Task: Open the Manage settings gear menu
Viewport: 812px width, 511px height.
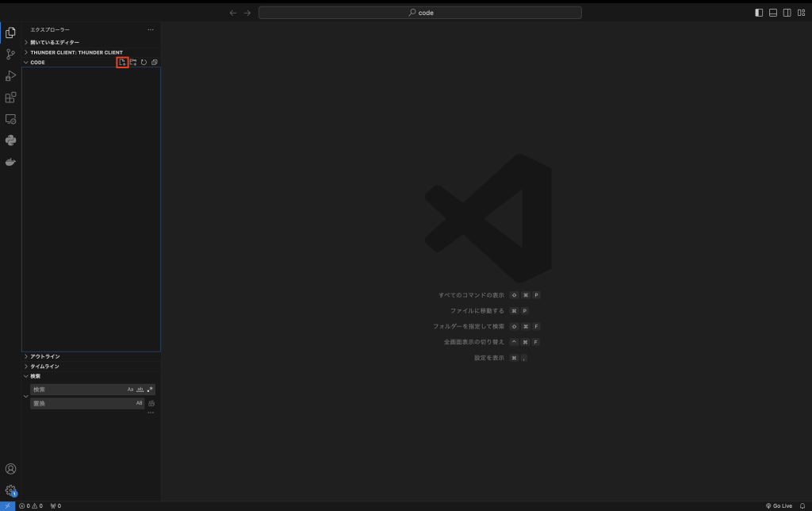Action: point(10,490)
